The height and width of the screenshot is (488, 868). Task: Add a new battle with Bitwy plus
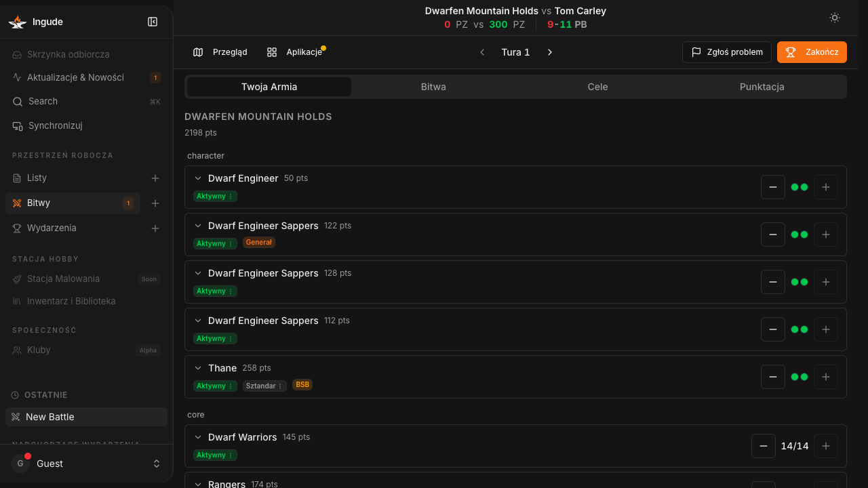pos(155,203)
